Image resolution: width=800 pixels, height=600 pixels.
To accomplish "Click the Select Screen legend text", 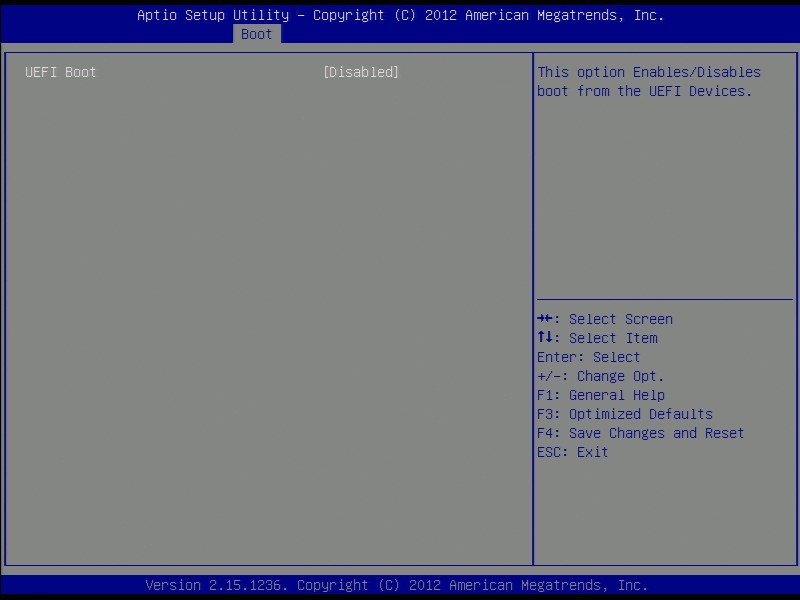I will [x=620, y=319].
